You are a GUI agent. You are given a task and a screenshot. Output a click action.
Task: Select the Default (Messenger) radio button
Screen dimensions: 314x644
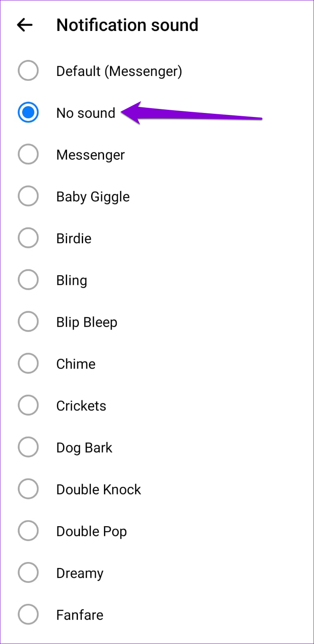pos(28,71)
